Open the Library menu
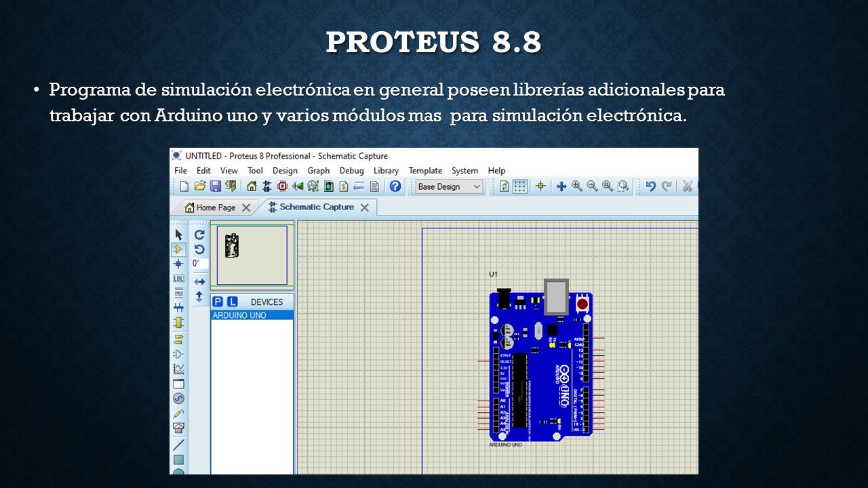868x488 pixels. click(386, 171)
